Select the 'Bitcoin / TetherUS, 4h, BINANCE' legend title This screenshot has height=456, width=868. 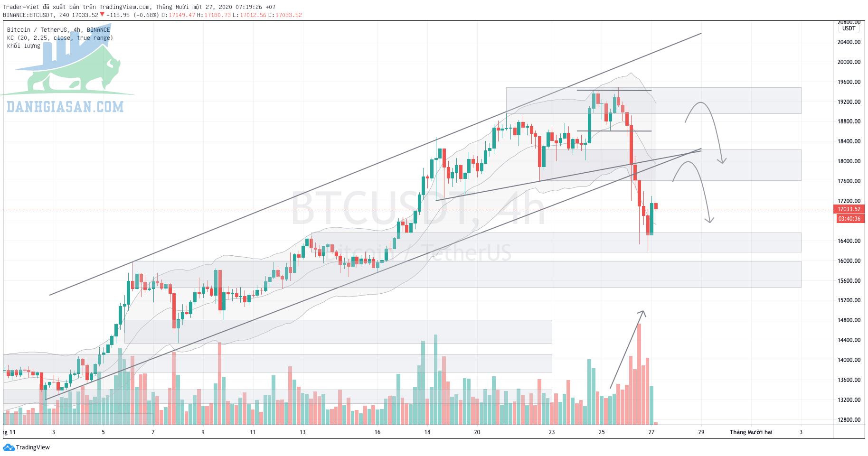58,30
